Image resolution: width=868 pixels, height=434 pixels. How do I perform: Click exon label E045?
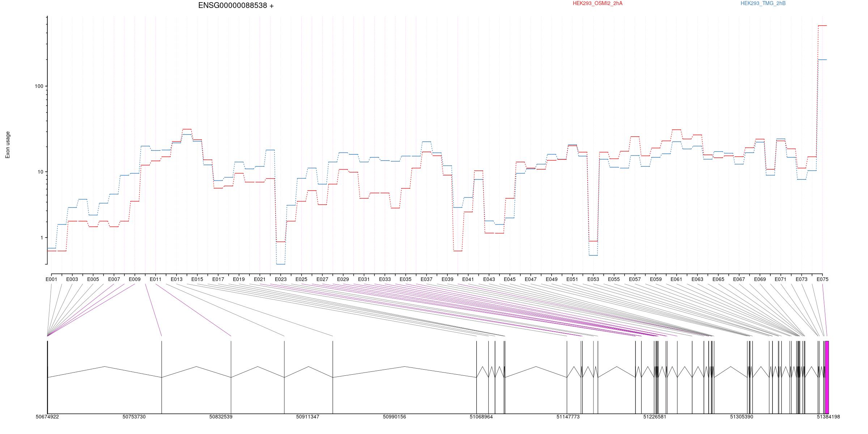[510, 279]
